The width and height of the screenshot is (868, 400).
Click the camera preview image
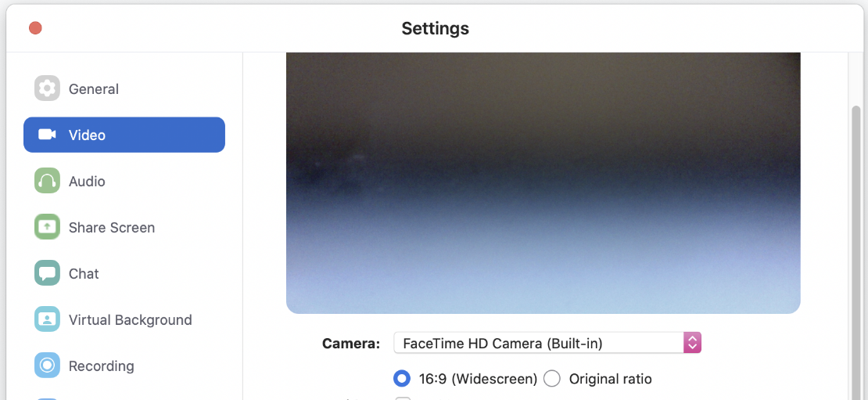[543, 183]
